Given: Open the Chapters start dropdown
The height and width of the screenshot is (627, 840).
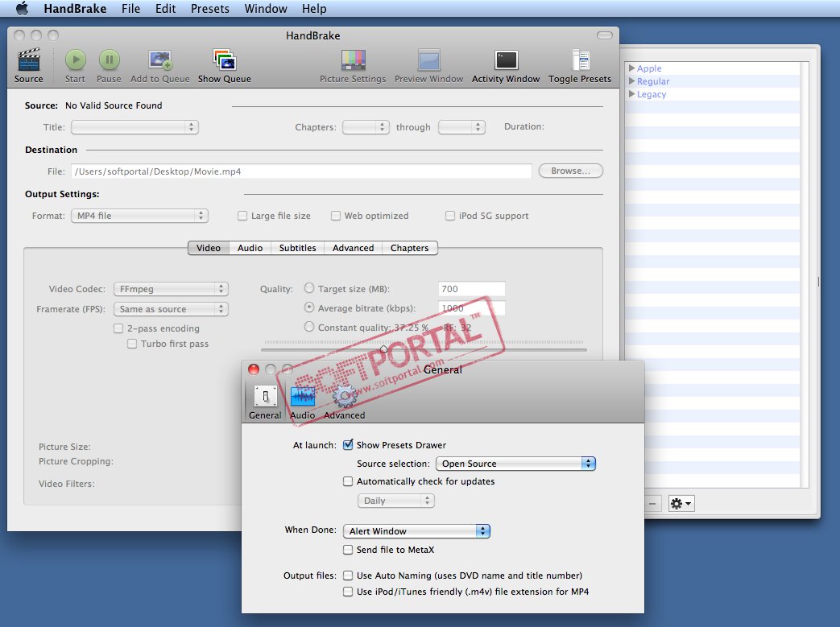Looking at the screenshot, I should click(x=366, y=127).
